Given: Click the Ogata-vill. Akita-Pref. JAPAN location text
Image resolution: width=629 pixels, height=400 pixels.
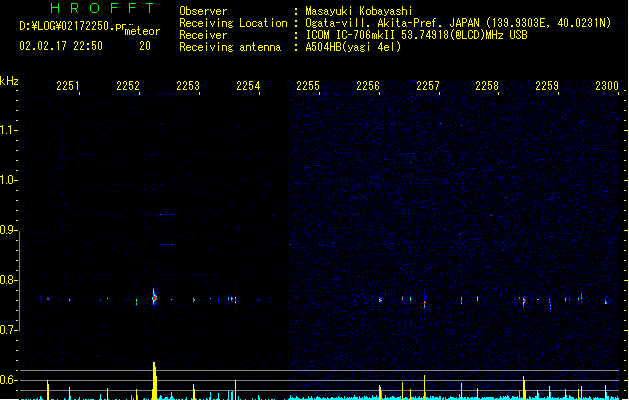Looking at the screenshot, I should pos(458,23).
